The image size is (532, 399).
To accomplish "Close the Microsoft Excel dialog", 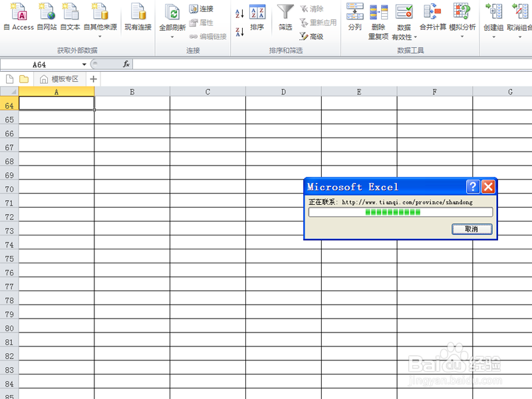I will click(488, 187).
